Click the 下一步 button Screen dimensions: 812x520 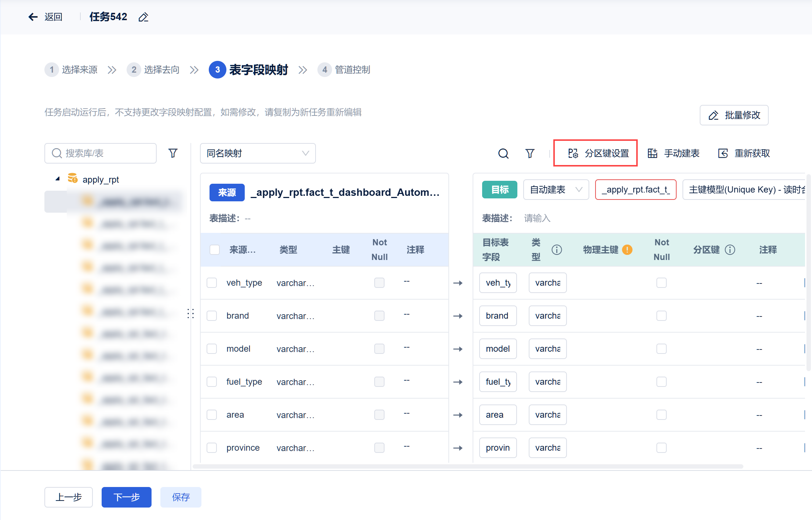pyautogui.click(x=126, y=497)
